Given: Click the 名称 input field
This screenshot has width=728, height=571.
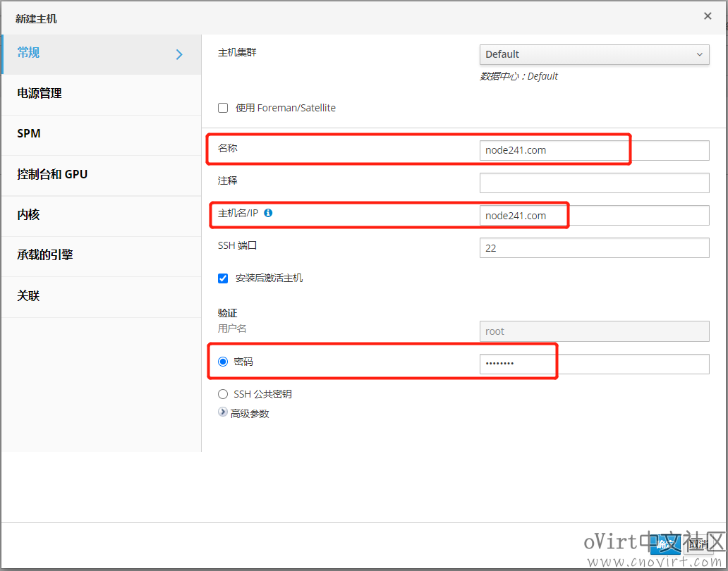Looking at the screenshot, I should coord(594,150).
